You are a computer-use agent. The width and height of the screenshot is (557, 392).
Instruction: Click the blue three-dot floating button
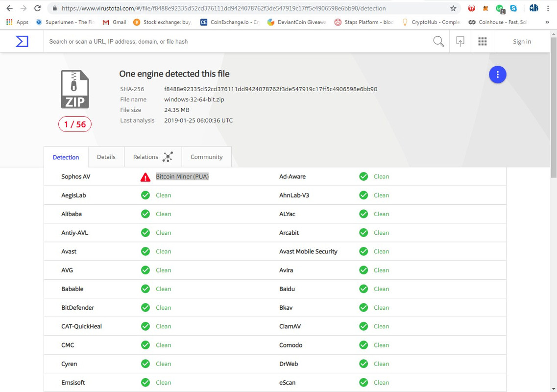498,74
